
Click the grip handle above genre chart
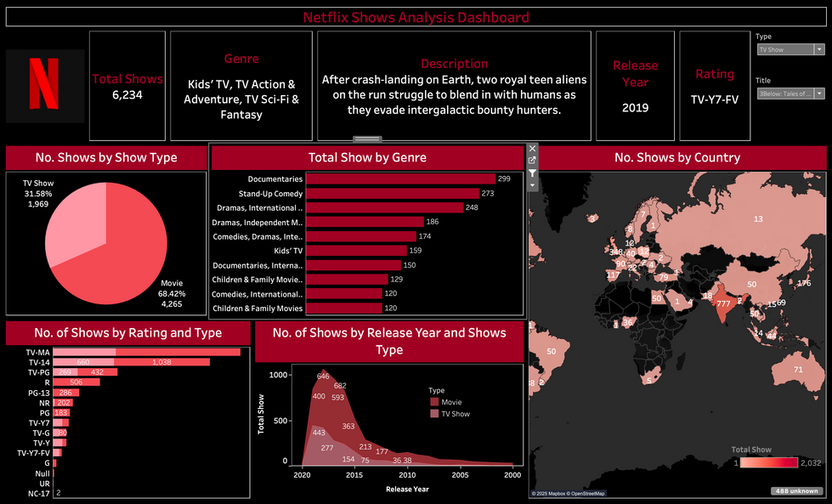point(367,139)
